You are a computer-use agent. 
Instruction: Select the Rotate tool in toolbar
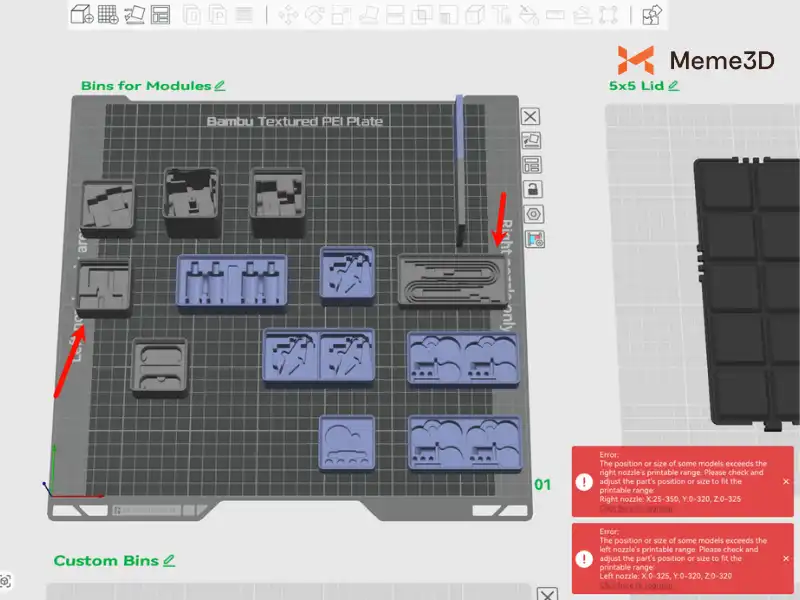click(315, 15)
